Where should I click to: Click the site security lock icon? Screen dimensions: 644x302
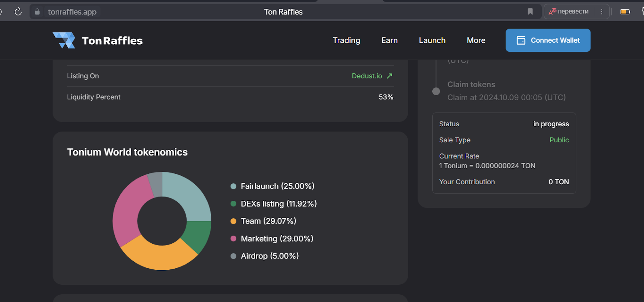(x=37, y=12)
